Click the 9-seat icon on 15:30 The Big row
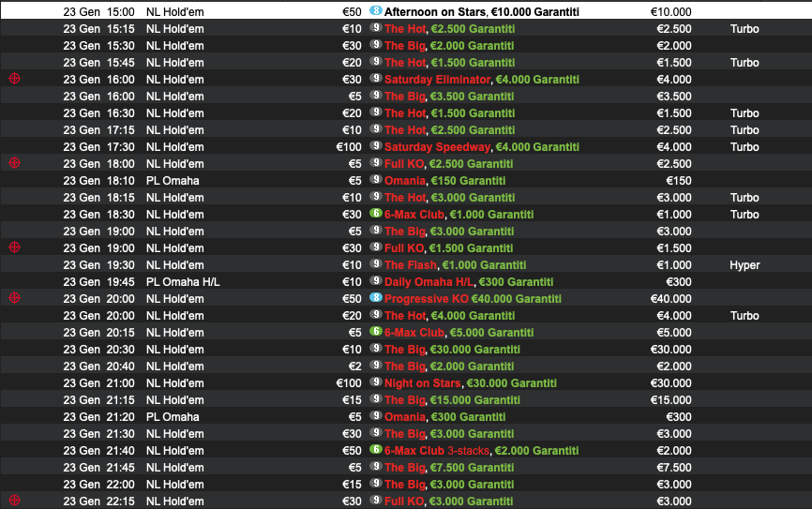Viewport: 812px width, 509px height. 375,44
